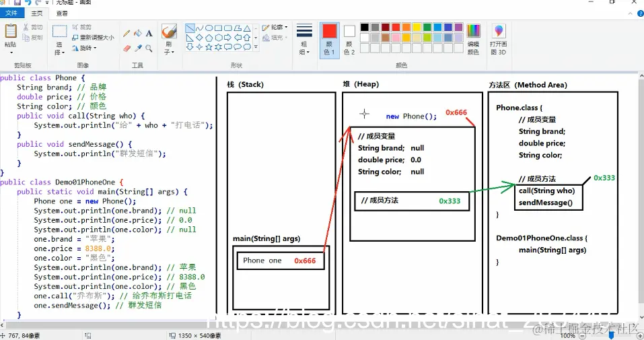This screenshot has height=340, width=644.
Task: Select the Magnifier tool
Action: point(149,48)
